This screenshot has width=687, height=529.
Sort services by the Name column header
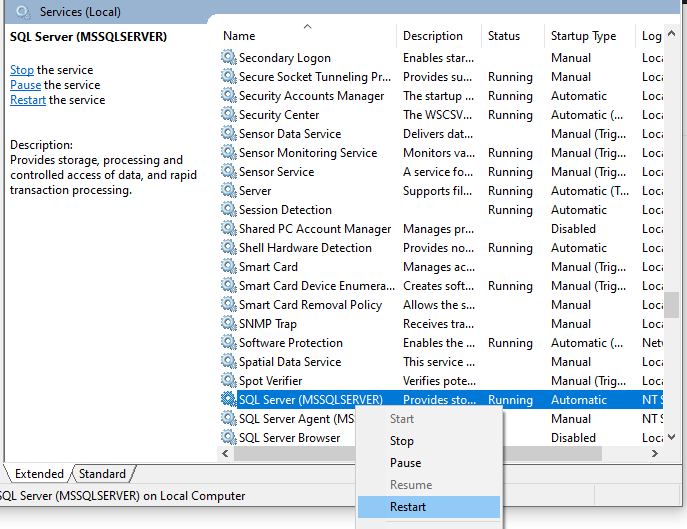307,36
